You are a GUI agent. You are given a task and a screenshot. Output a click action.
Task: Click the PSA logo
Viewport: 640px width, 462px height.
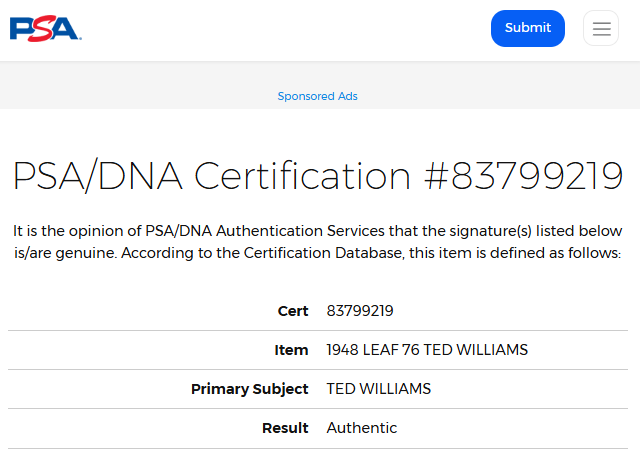tap(45, 28)
